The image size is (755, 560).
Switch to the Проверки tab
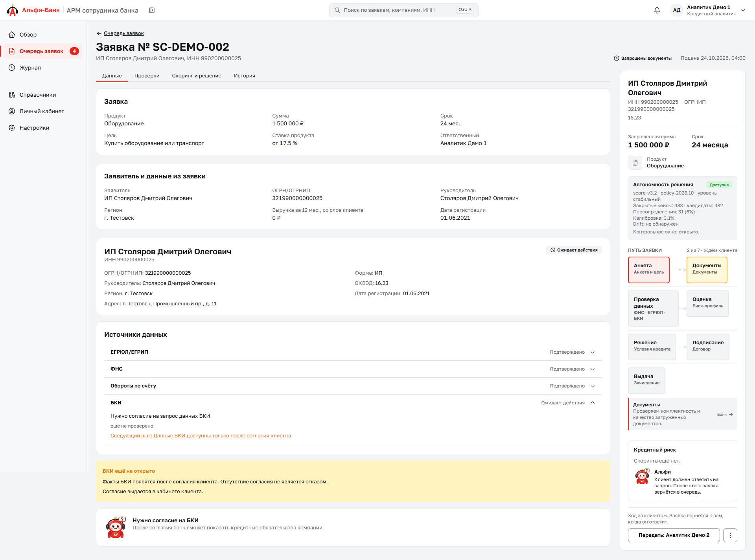click(x=147, y=76)
